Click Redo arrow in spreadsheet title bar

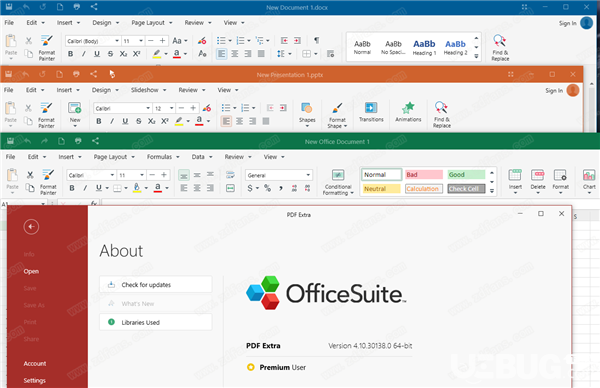[x=44, y=141]
